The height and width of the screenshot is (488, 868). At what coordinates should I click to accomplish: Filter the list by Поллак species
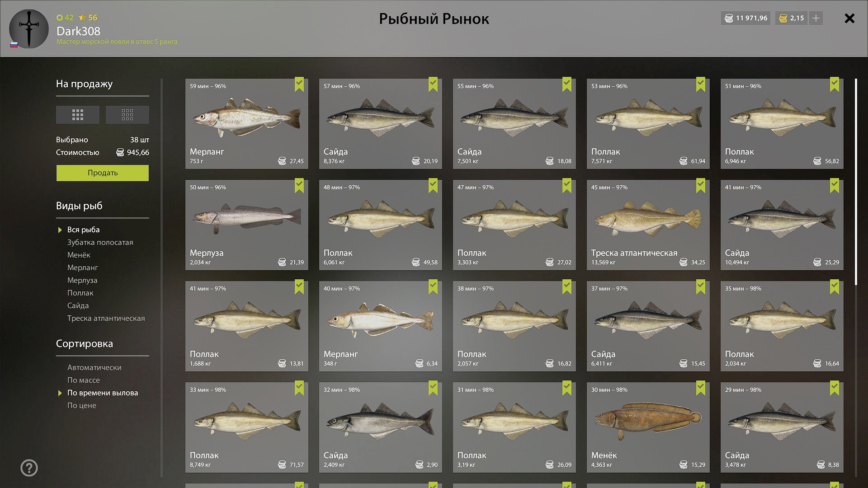click(80, 293)
